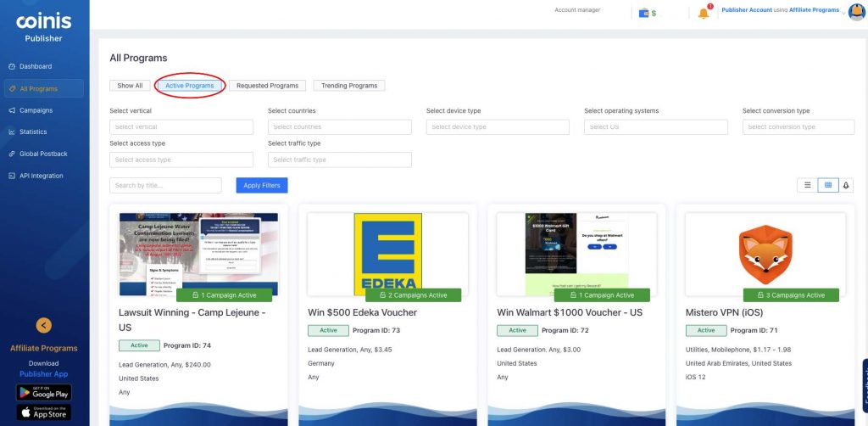The width and height of the screenshot is (868, 426).
Task: Open Statistics from the sidebar
Action: click(x=34, y=132)
